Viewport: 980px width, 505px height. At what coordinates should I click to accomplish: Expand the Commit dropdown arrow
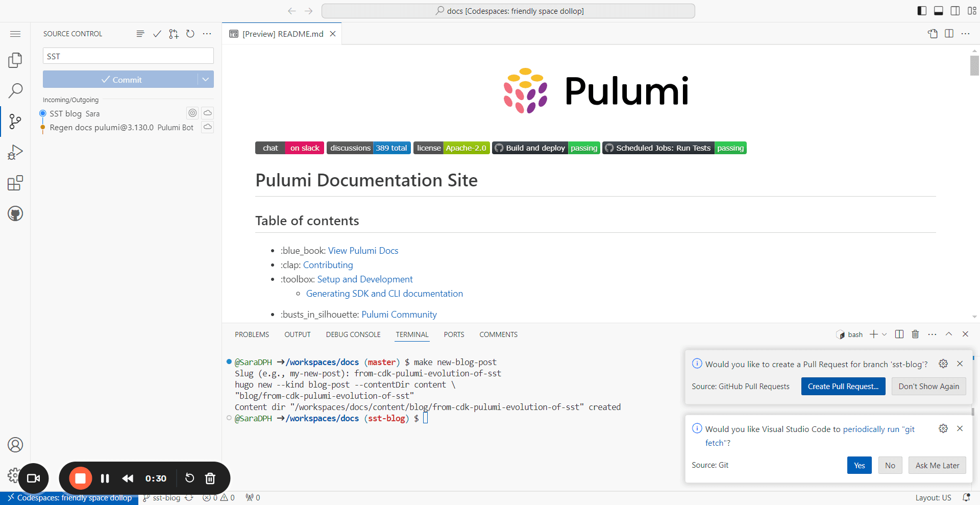click(206, 79)
